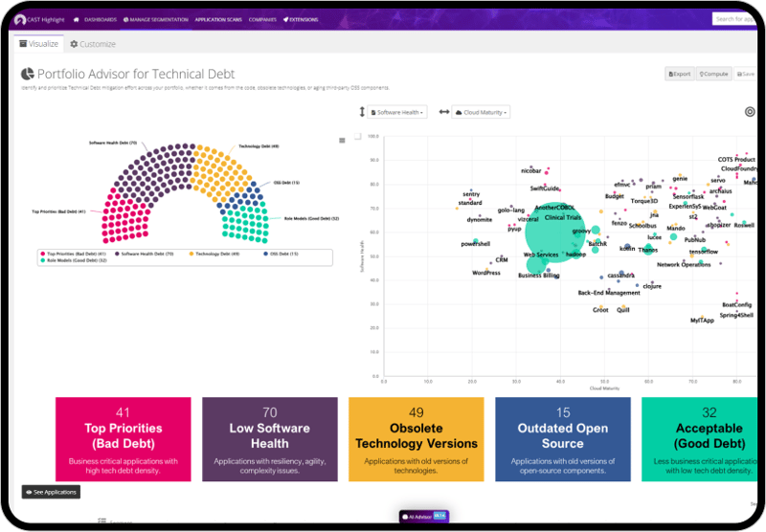
Task: Select the OSS Debt legend color swatch
Action: [x=266, y=254]
